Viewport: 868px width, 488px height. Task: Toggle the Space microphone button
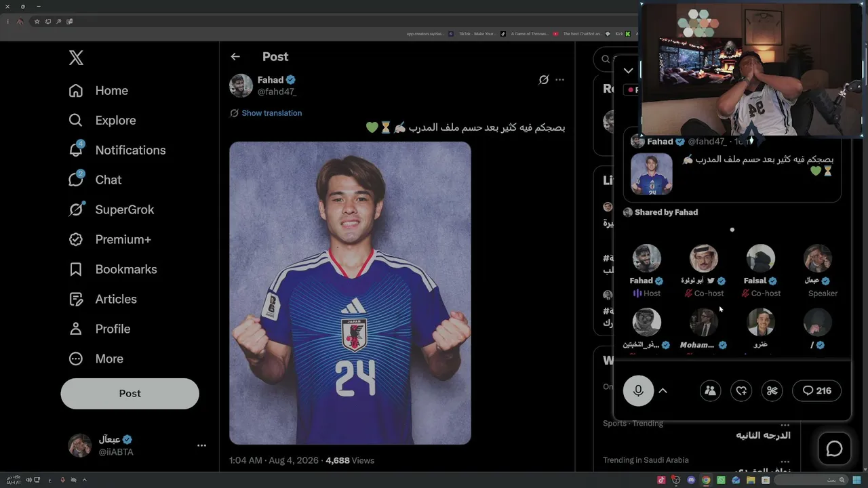(638, 390)
